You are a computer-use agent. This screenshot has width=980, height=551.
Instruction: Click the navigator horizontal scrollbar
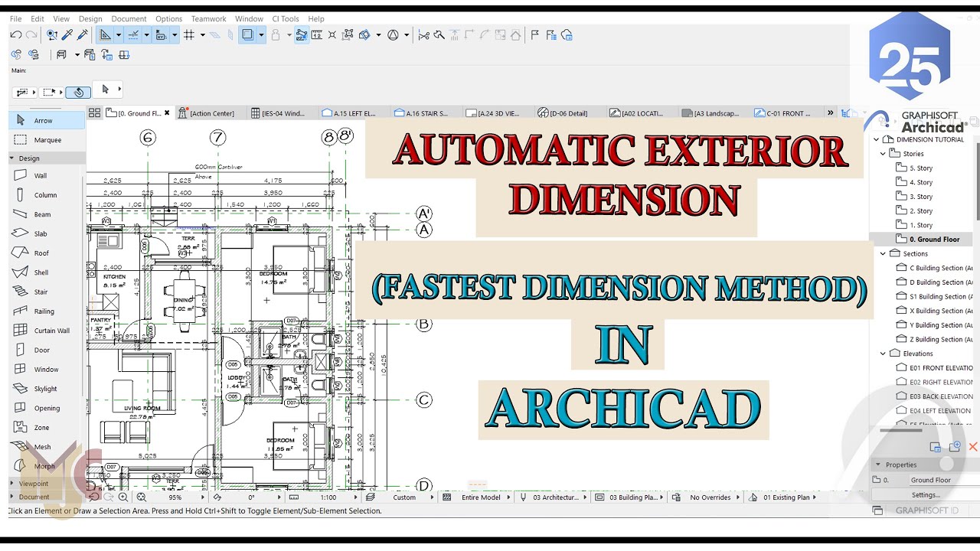tap(900, 430)
